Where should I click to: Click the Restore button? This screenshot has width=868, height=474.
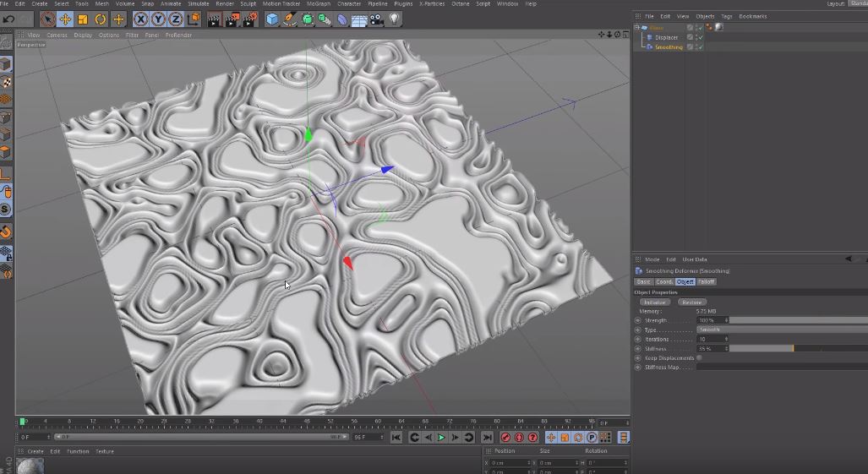pyautogui.click(x=692, y=302)
